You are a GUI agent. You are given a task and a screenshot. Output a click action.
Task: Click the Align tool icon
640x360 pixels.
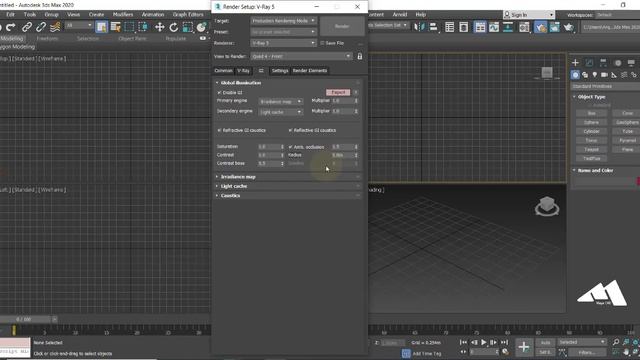pyautogui.click(x=433, y=27)
